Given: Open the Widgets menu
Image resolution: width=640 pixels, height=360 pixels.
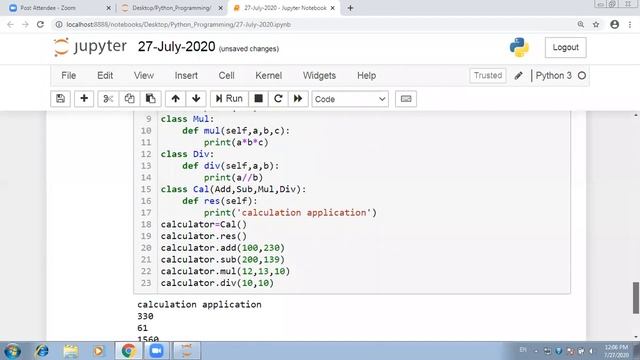Looking at the screenshot, I should (319, 76).
